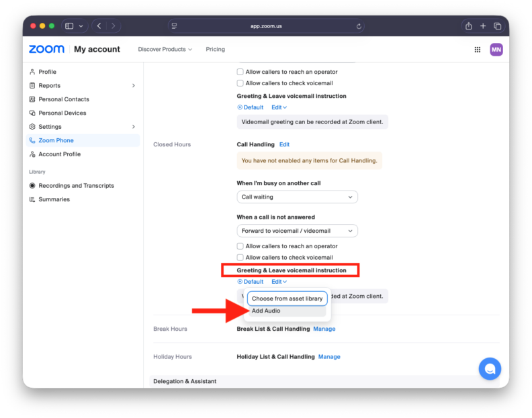
Task: Open the chat support bubble
Action: [490, 368]
